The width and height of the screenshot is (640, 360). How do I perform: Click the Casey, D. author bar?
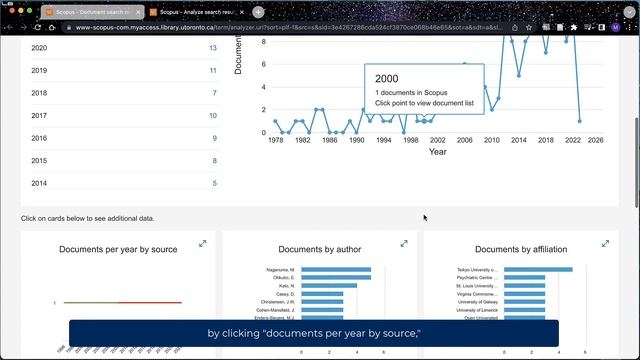[322, 294]
